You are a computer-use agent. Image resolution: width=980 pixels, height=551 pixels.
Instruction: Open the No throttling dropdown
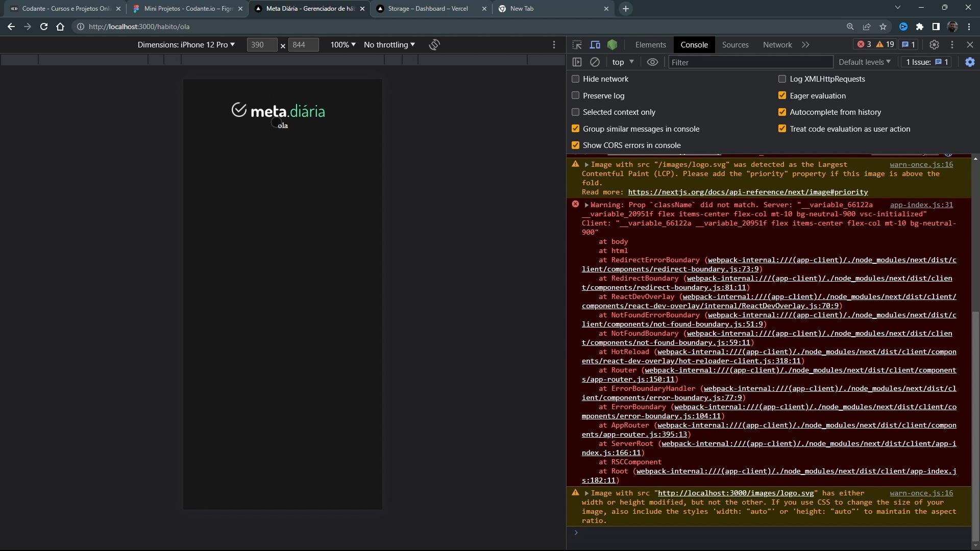[389, 45]
